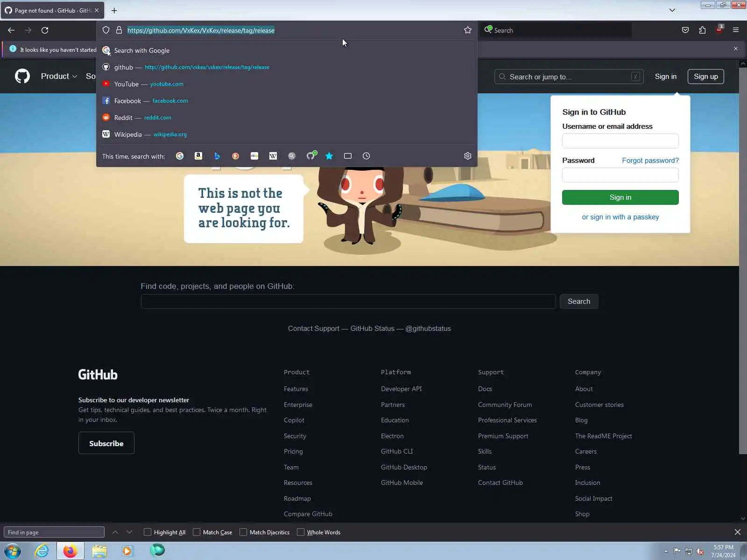Enable Match Diacritics option
Screen dimensions: 747x560
pyautogui.click(x=265, y=532)
